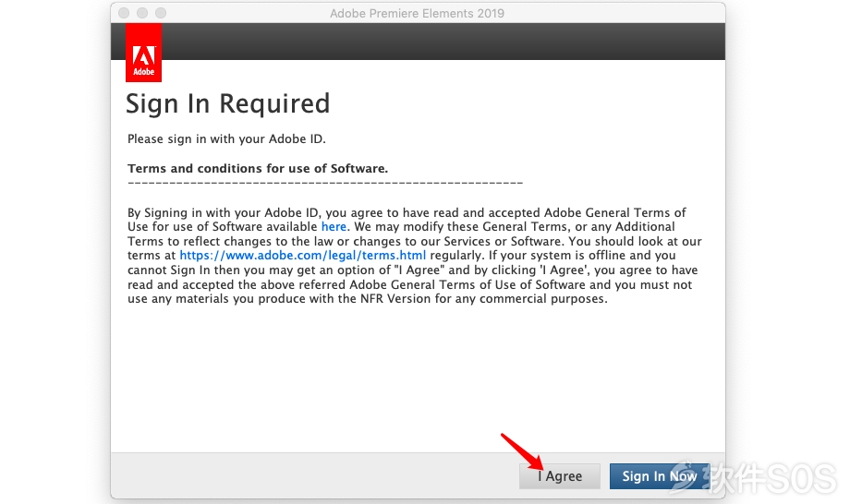The image size is (850, 504).
Task: Open the "here" terms hyperlink
Action: (334, 227)
